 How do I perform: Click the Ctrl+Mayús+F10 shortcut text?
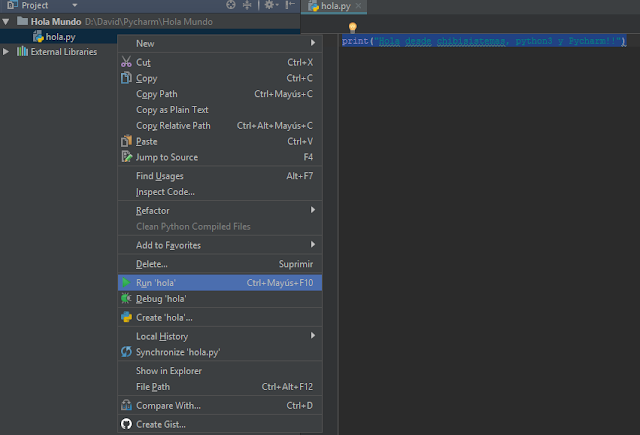[x=280, y=283]
